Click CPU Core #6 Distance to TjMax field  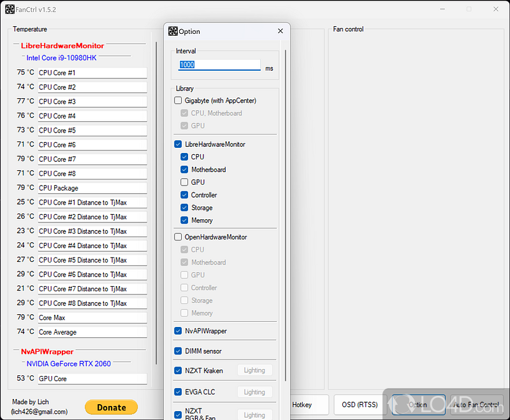point(92,274)
